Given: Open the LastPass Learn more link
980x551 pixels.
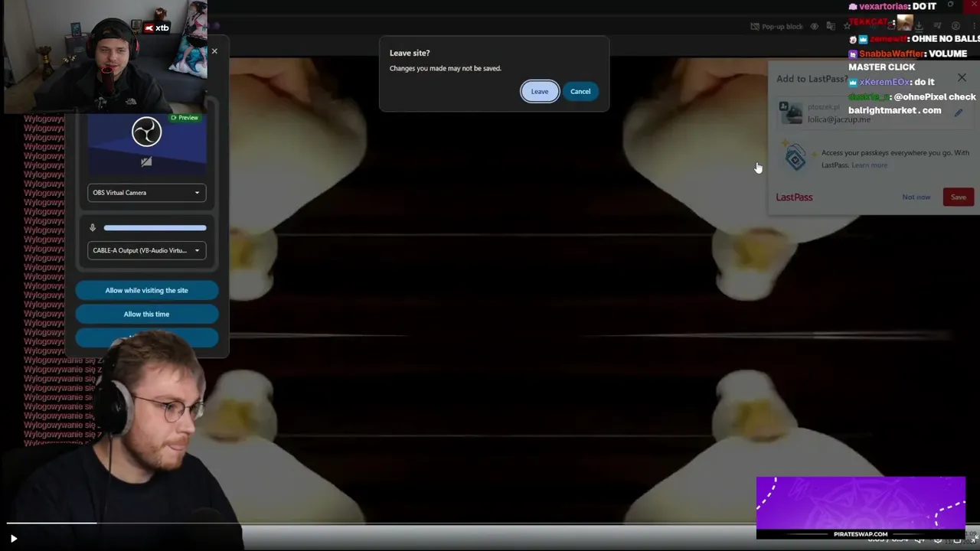Looking at the screenshot, I should (870, 165).
